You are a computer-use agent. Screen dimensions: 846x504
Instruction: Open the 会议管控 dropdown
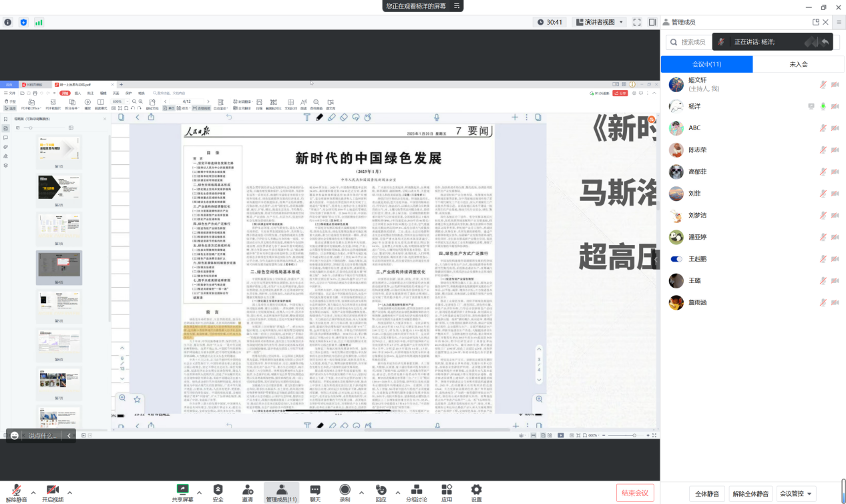797,494
